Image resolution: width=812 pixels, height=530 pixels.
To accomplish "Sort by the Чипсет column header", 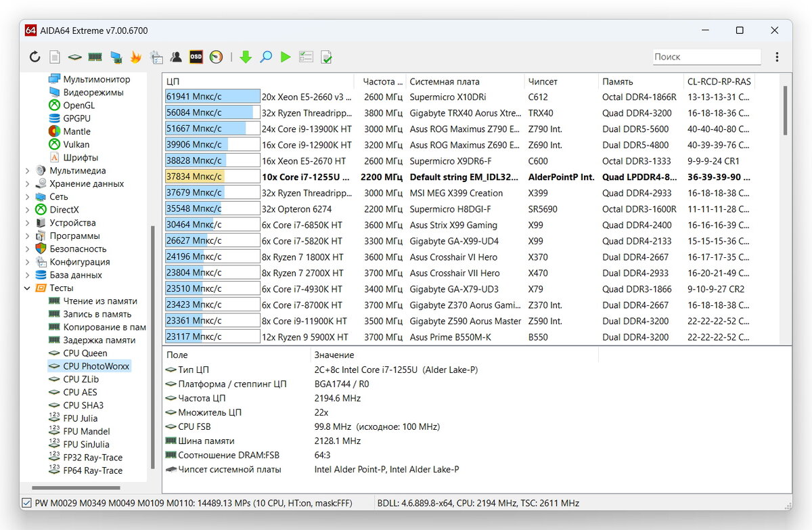I will point(561,81).
